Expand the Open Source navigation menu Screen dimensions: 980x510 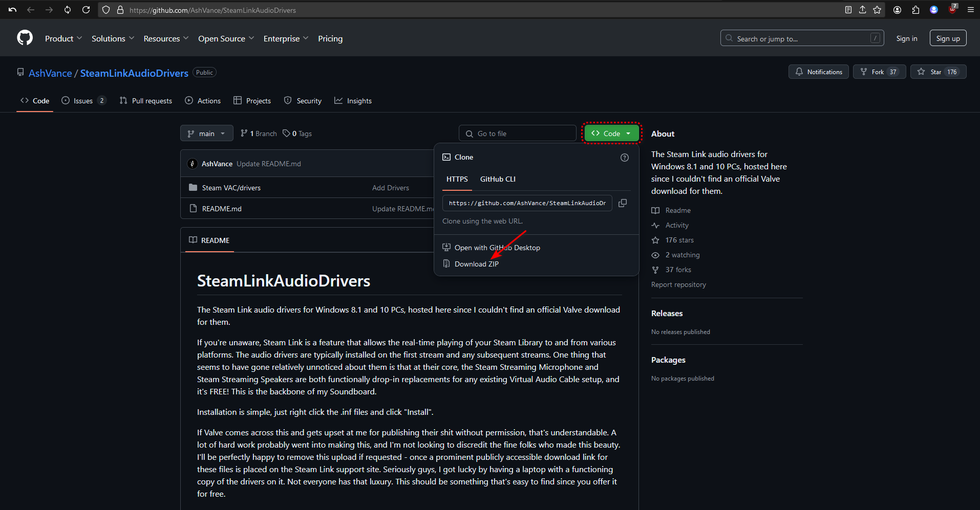pos(226,38)
